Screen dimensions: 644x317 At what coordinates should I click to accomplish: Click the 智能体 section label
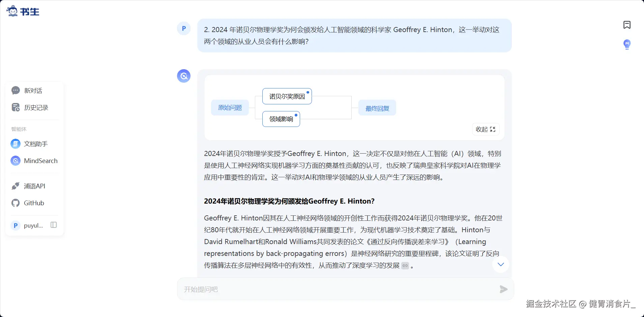19,129
